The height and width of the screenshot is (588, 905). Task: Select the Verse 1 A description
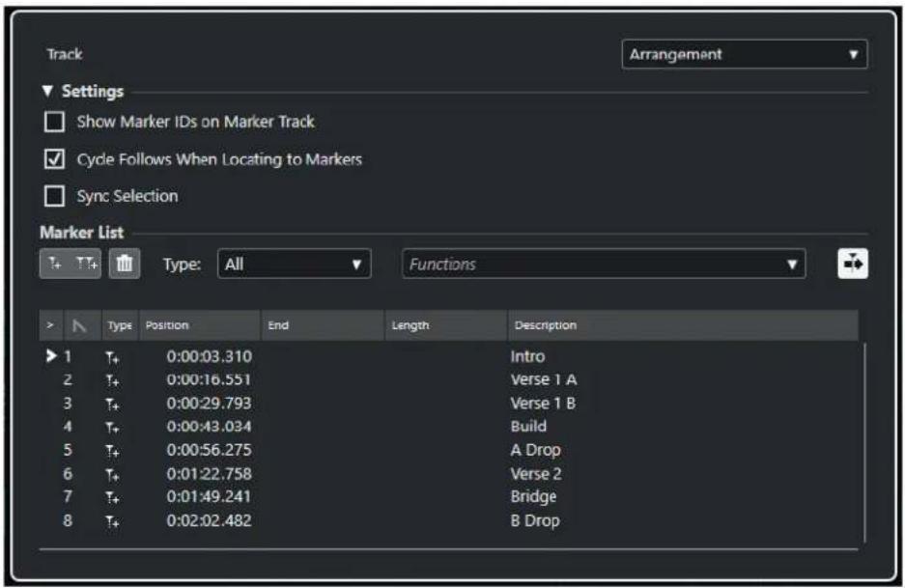point(544,379)
